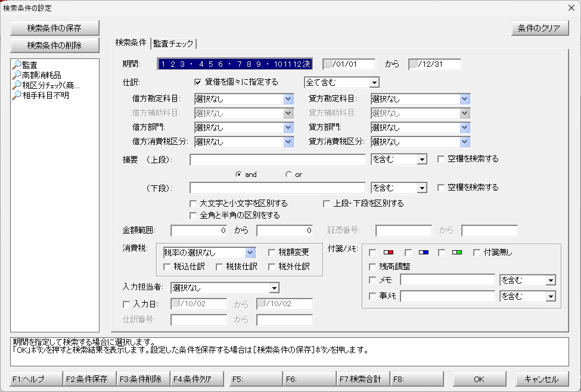Switch to the 検索条件 tab
This screenshot has height=392, width=581.
tap(131, 43)
